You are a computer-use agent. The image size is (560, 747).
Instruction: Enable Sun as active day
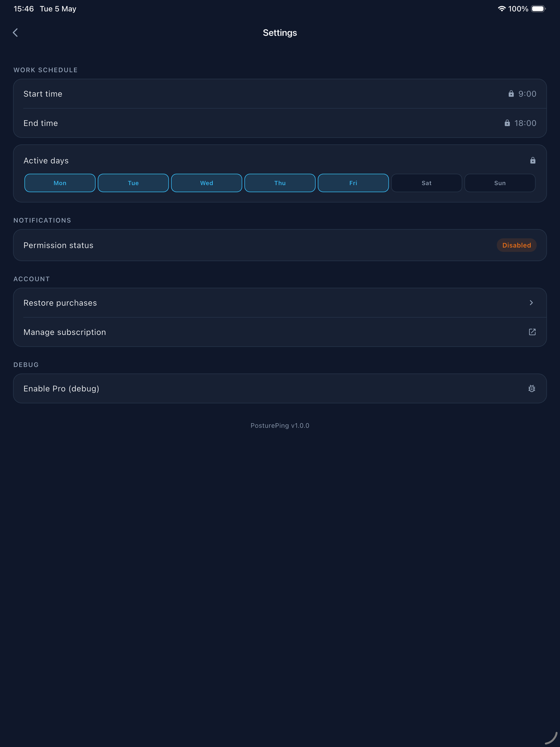pos(500,183)
